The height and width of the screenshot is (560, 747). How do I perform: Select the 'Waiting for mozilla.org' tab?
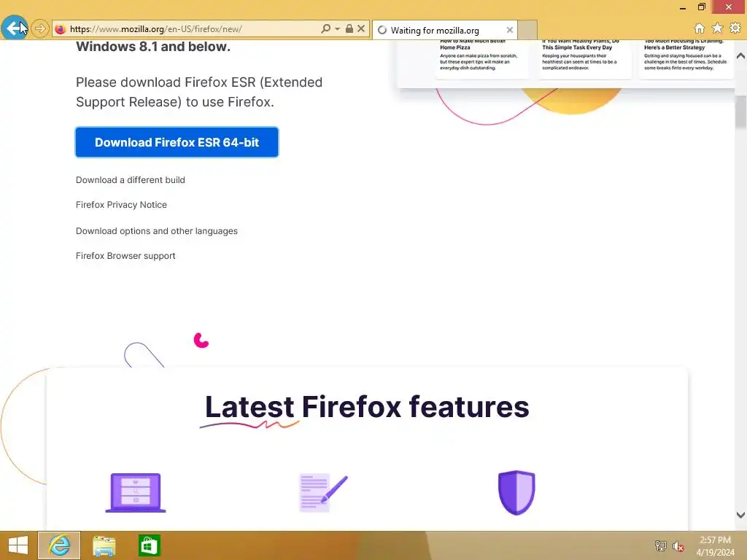coord(444,30)
